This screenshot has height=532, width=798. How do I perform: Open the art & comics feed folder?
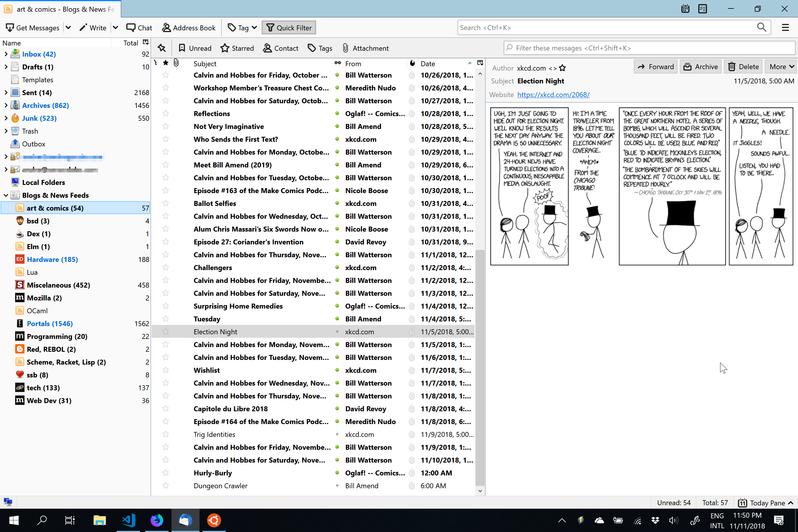pos(55,208)
